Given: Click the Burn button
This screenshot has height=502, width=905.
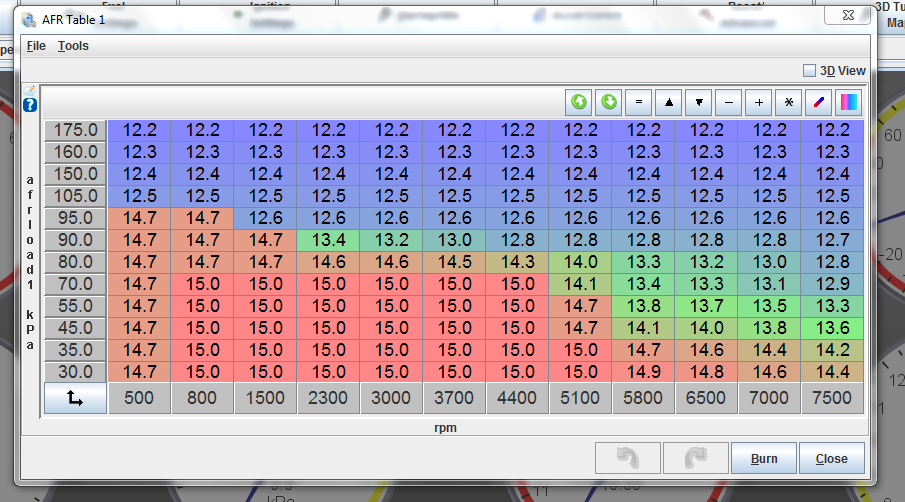Looking at the screenshot, I should pyautogui.click(x=763, y=459).
